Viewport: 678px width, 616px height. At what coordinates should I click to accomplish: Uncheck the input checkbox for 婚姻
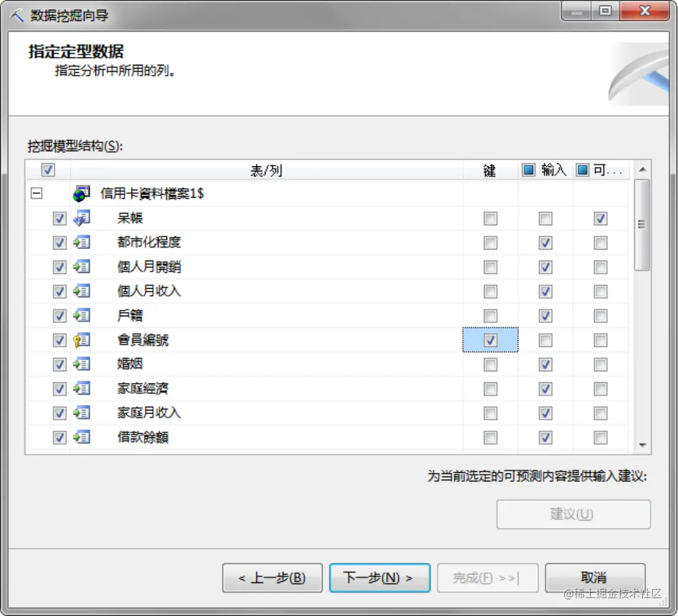tap(545, 365)
